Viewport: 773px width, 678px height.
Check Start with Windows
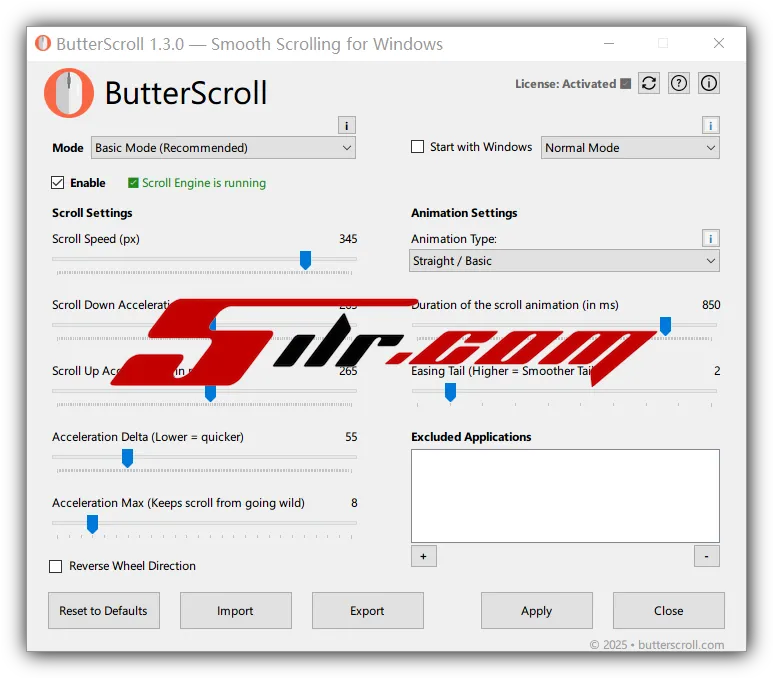418,147
